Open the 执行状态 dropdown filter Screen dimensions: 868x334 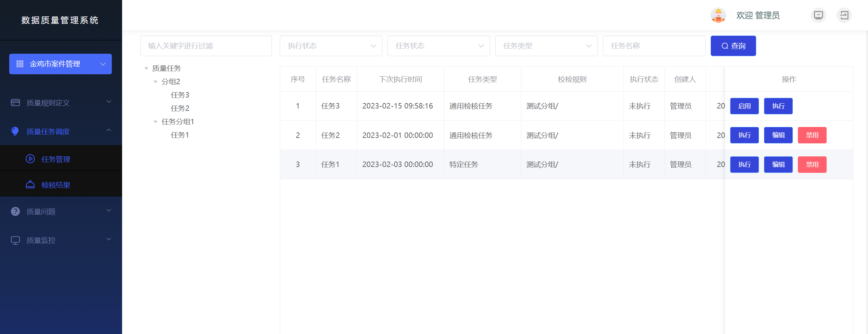pyautogui.click(x=331, y=46)
